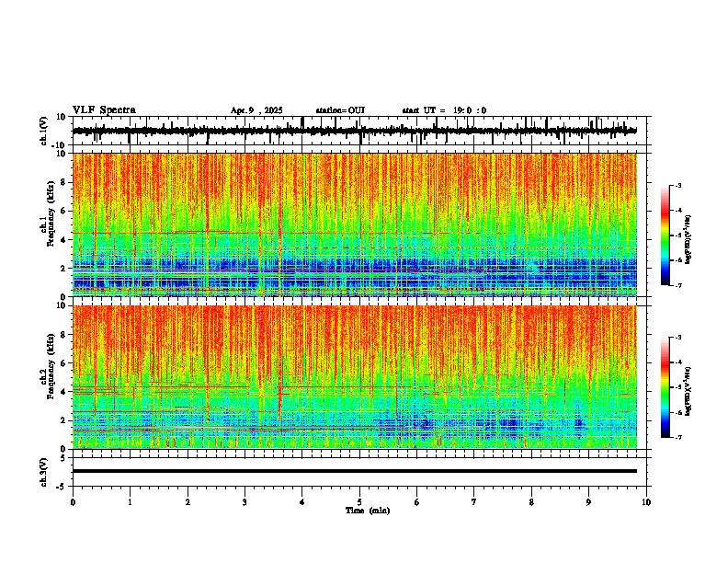Click the time axis tick label "0"

[x=73, y=502]
